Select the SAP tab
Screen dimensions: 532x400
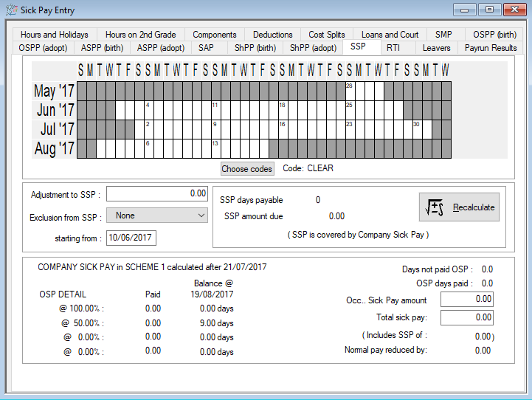pos(206,48)
